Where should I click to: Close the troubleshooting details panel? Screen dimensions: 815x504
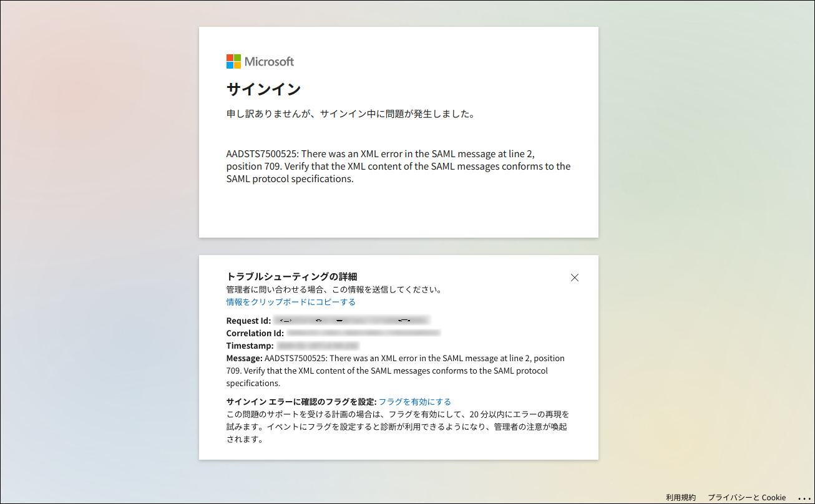coord(575,278)
